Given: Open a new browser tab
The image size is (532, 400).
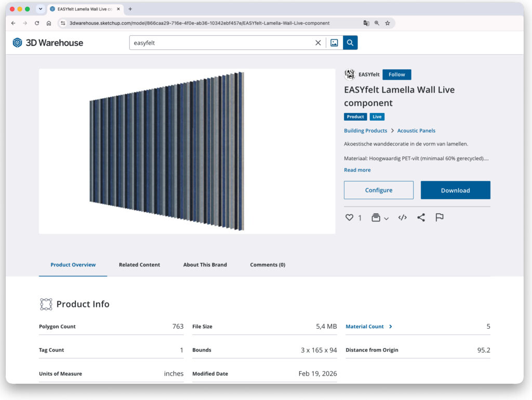Looking at the screenshot, I should [x=130, y=9].
